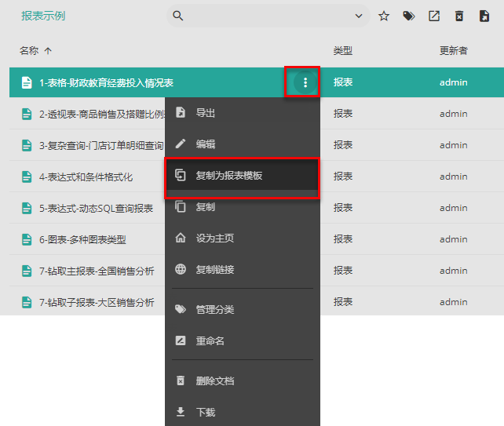The width and height of the screenshot is (504, 426).
Task: Click the document icon of row 6-图表
Action: pyautogui.click(x=27, y=239)
